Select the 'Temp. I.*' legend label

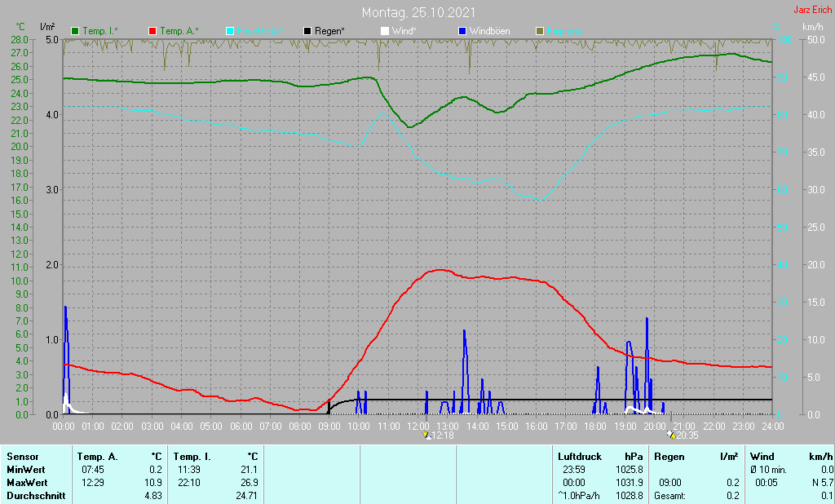(101, 31)
